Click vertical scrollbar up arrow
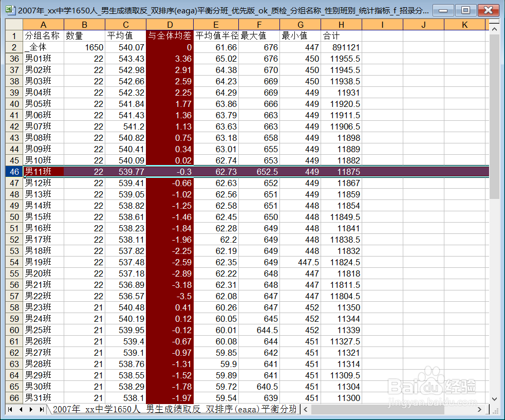 tap(494, 29)
